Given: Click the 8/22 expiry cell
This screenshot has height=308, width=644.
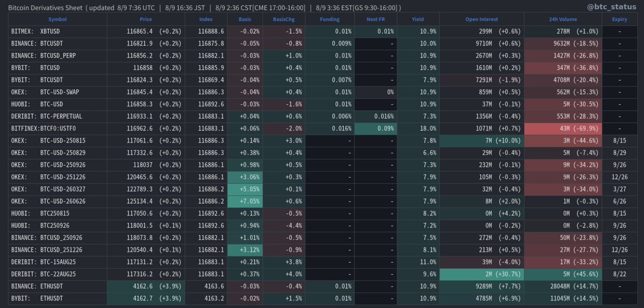Looking at the screenshot, I should 619,274.
